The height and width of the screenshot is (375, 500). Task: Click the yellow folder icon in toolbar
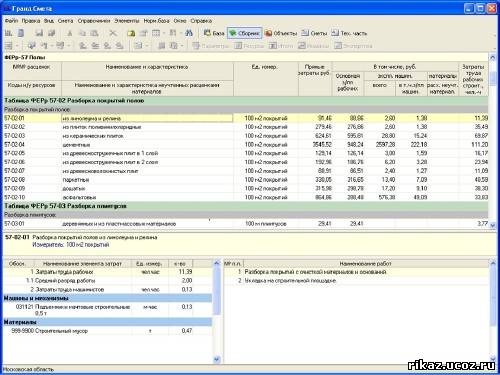pyautogui.click(x=131, y=33)
